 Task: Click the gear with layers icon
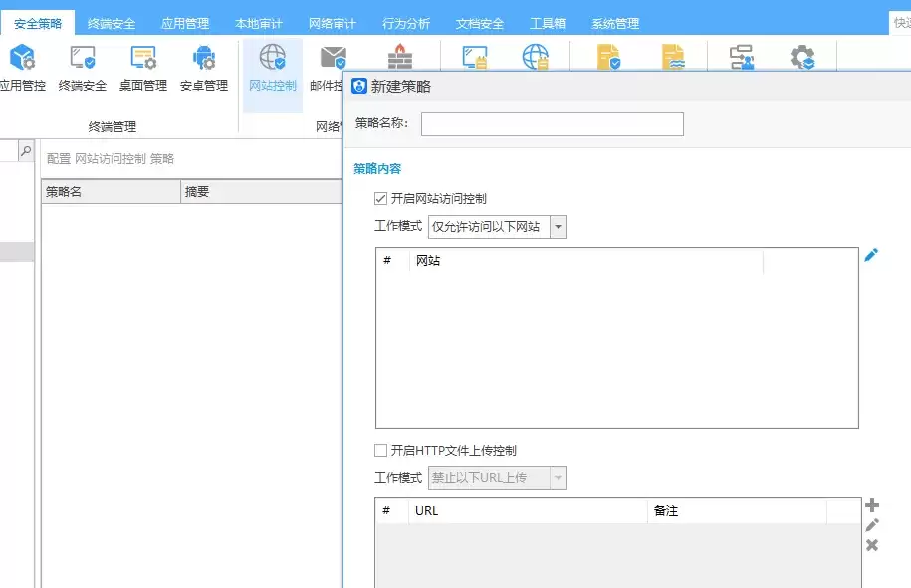[802, 57]
